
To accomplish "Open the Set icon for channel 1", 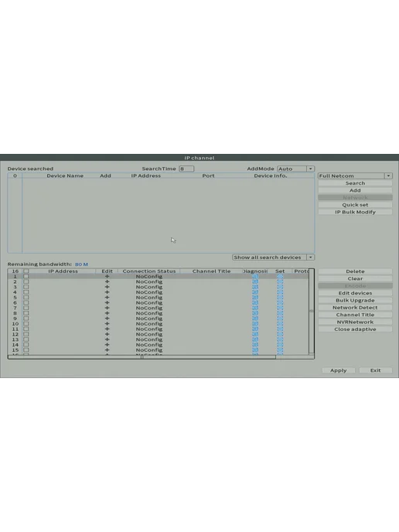I will pyautogui.click(x=280, y=277).
